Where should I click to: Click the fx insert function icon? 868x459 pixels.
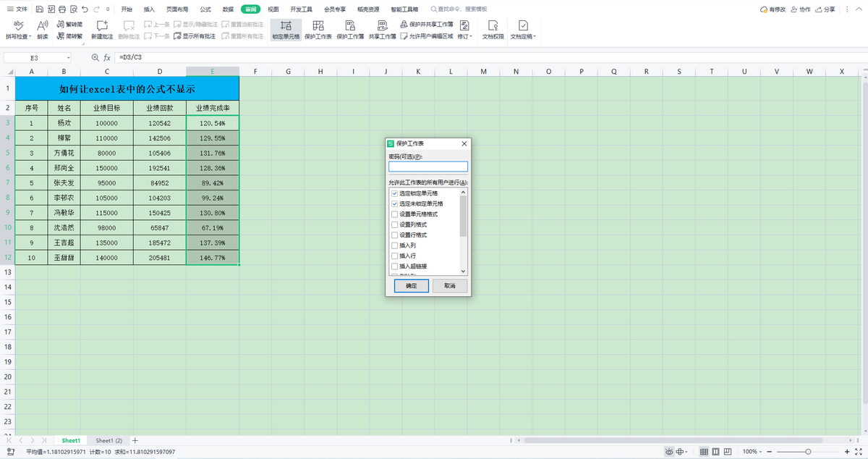coord(107,57)
